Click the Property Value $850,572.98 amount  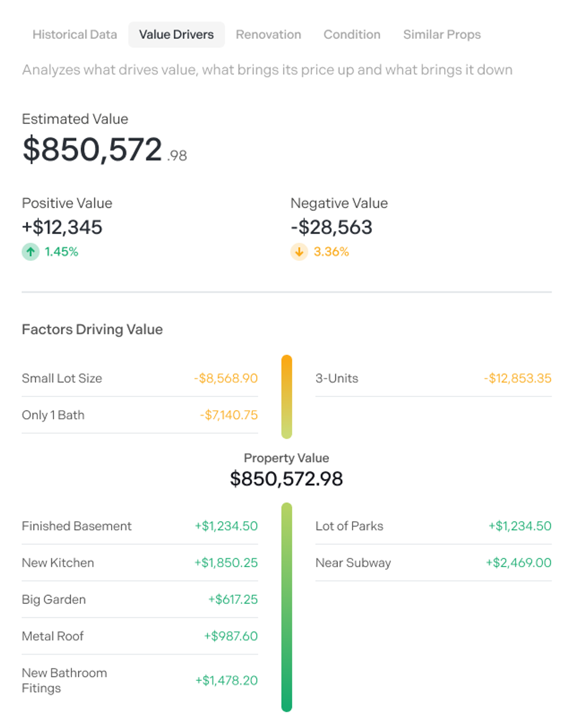286,479
